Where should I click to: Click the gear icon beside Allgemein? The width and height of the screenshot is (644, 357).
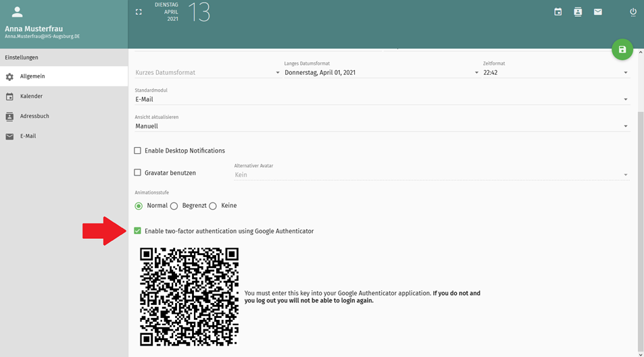(9, 77)
